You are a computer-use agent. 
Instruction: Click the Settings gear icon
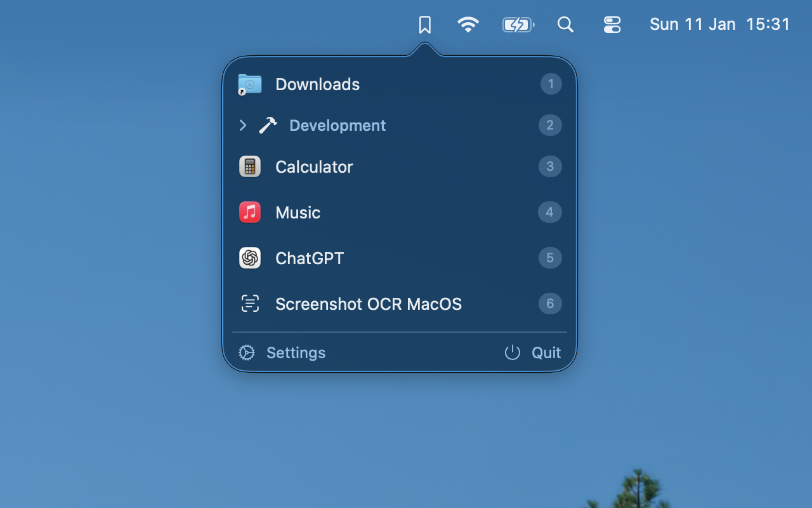(x=246, y=352)
